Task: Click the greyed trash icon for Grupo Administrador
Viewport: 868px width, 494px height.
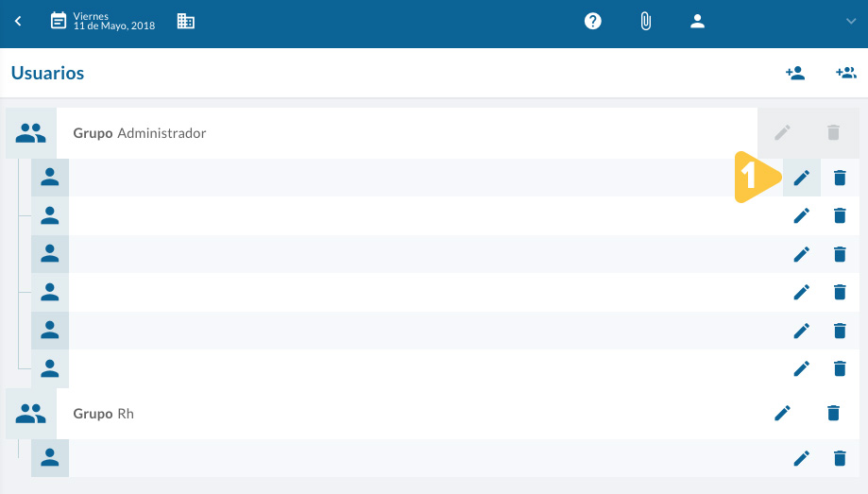Action: click(x=833, y=132)
